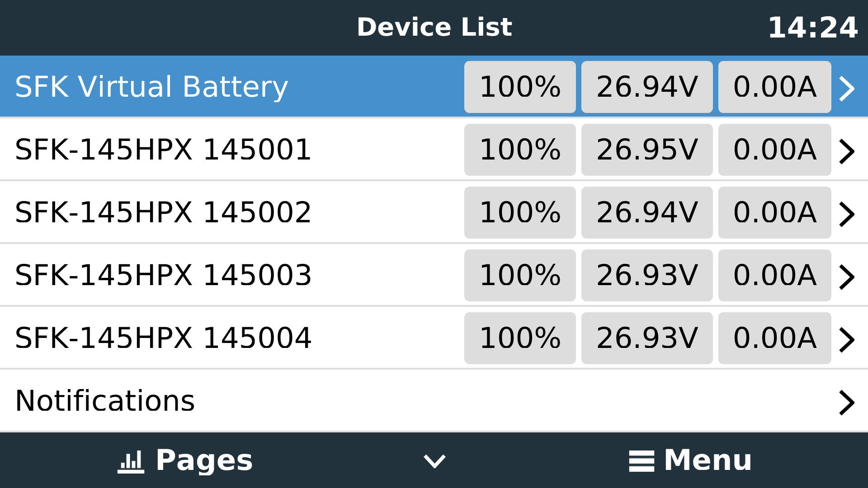Click chevron next to SFK-145HPX 145003
868x488 pixels.
point(847,277)
